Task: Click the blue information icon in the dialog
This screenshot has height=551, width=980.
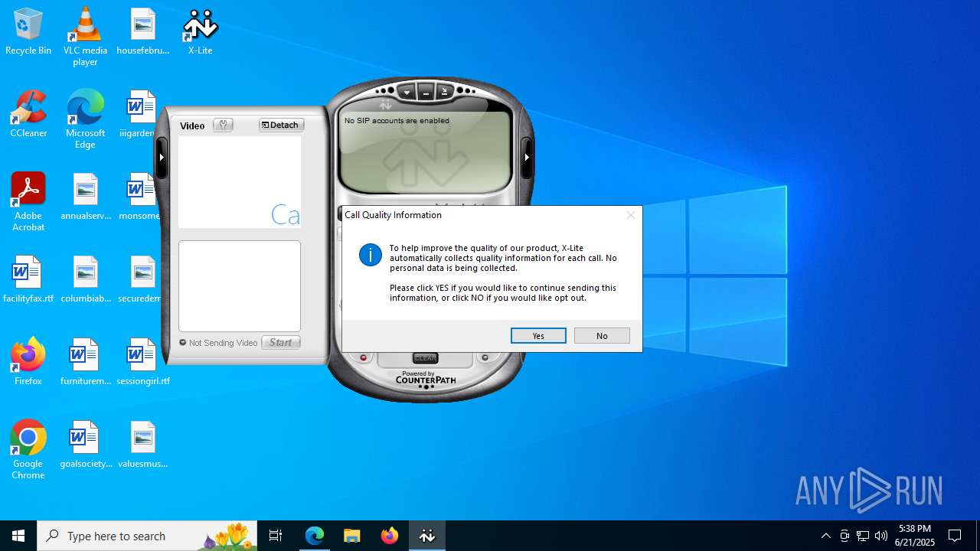Action: click(x=371, y=255)
